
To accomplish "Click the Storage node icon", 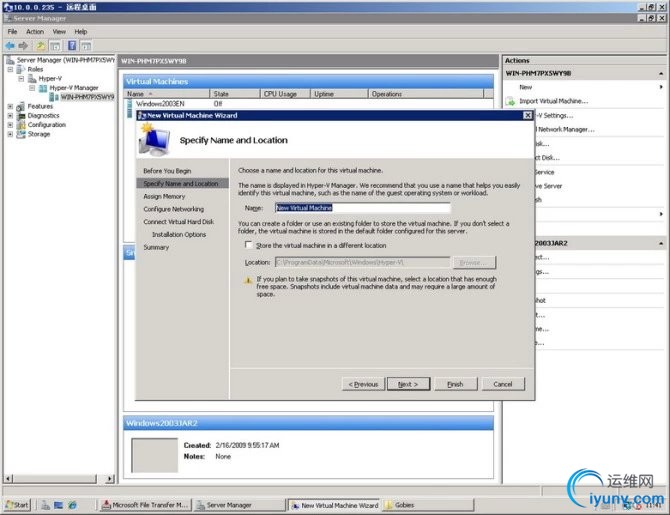I will [x=21, y=134].
